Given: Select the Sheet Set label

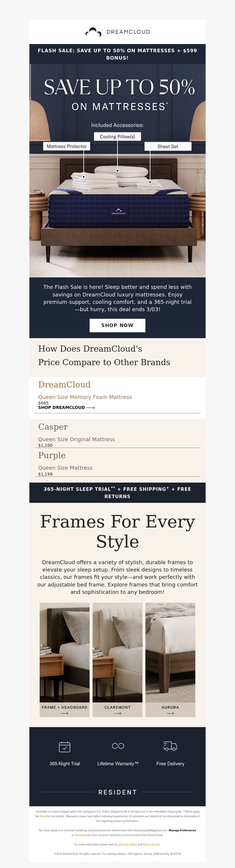Looking at the screenshot, I should coord(168,146).
